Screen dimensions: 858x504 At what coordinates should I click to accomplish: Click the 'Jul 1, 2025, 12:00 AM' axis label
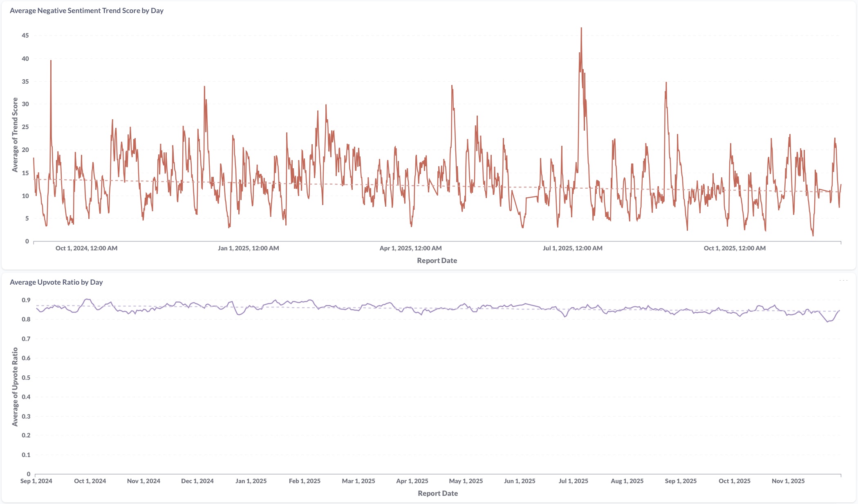pyautogui.click(x=572, y=248)
